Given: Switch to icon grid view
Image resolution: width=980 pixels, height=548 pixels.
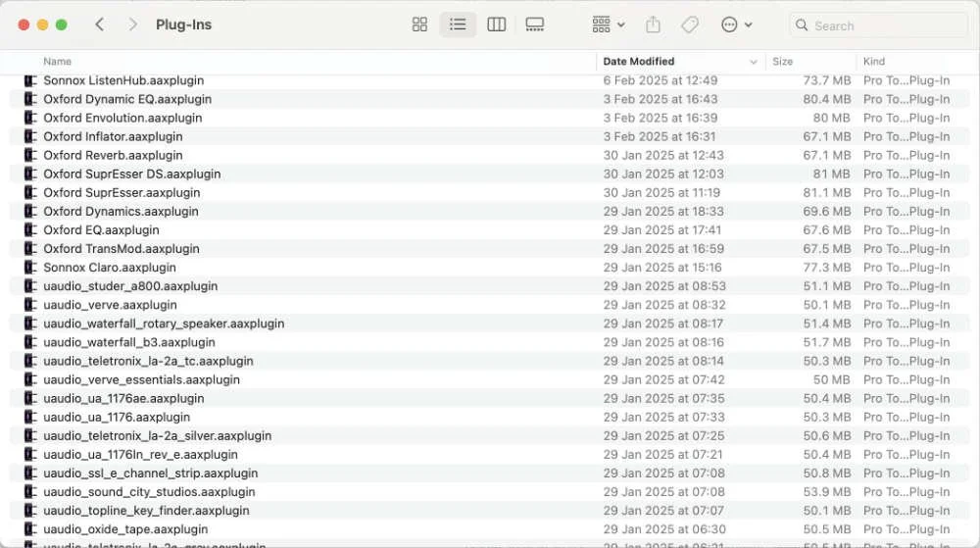Looking at the screenshot, I should pyautogui.click(x=420, y=25).
